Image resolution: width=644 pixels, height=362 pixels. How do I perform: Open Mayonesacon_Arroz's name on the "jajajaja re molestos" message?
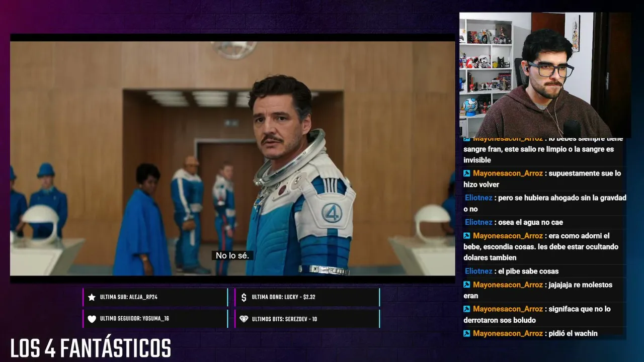click(x=508, y=285)
